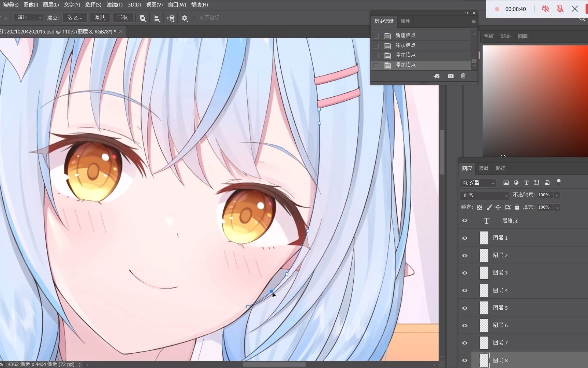Delete the current history state with the trash icon
The width and height of the screenshot is (588, 368).
click(x=463, y=76)
